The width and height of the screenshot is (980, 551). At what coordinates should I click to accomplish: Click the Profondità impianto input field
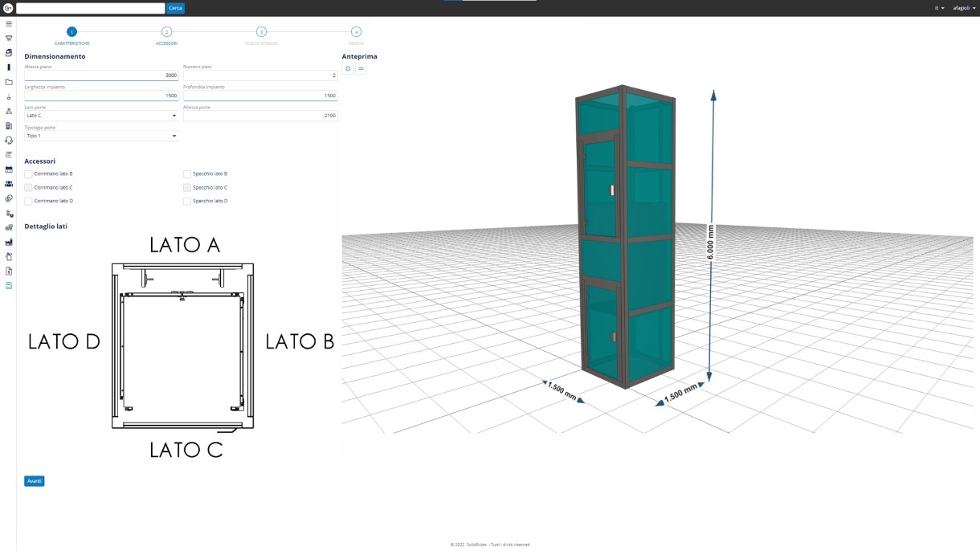tap(260, 95)
